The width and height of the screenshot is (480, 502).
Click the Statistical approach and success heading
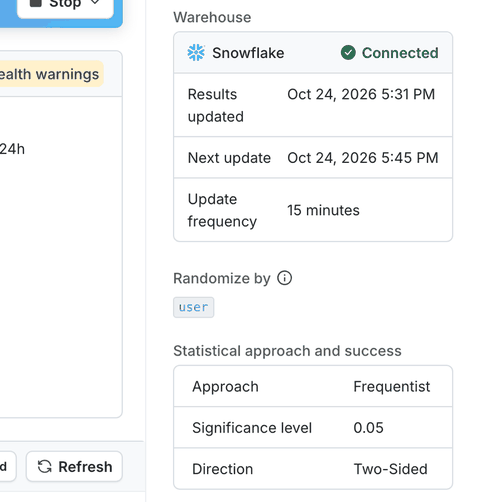coord(287,351)
